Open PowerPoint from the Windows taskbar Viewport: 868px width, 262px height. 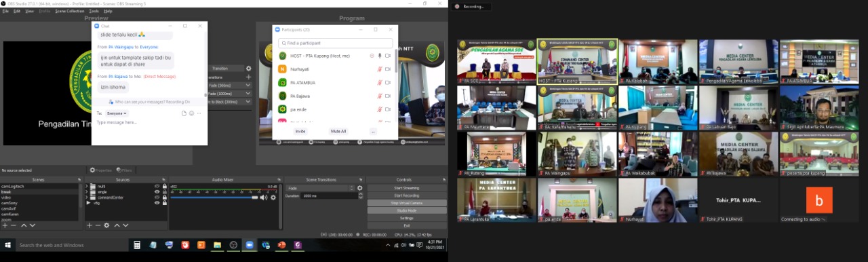pyautogui.click(x=281, y=245)
